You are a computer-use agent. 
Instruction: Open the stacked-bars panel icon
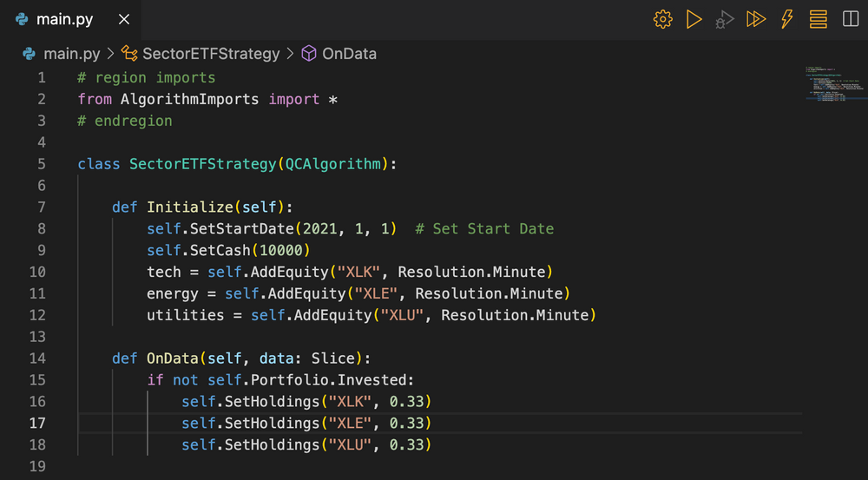point(818,19)
